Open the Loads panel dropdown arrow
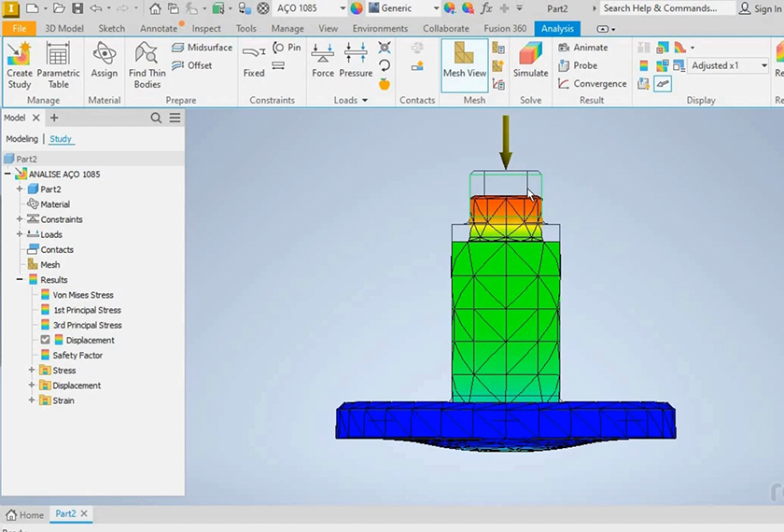Viewport: 784px width, 532px height. 365,101
